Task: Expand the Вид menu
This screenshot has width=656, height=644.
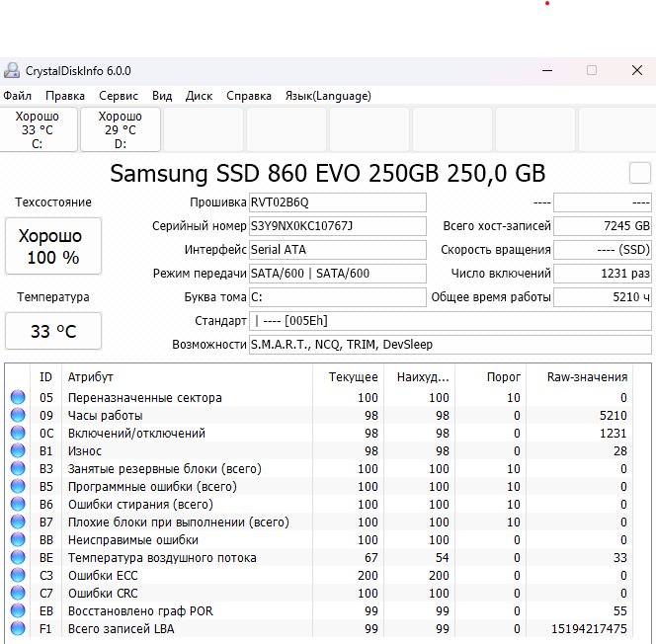Action: (162, 96)
